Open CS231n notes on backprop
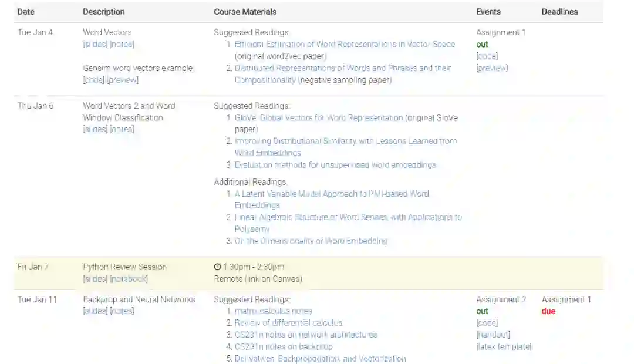The image size is (634, 364). (283, 346)
